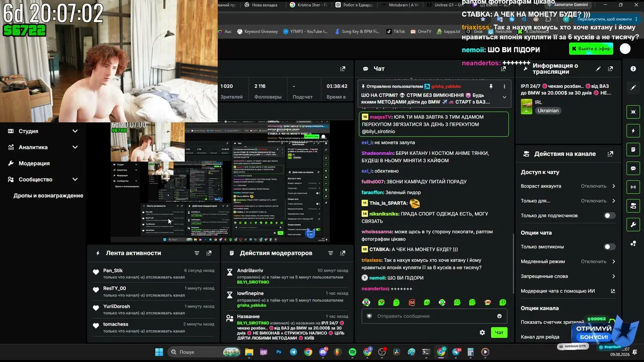Click the IRL category thumbnail

pos(526,107)
